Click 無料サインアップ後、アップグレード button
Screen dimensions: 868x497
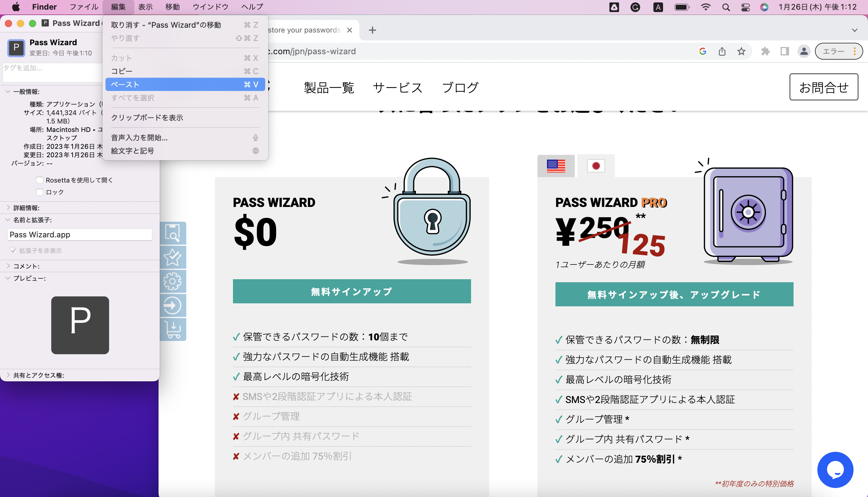click(674, 294)
